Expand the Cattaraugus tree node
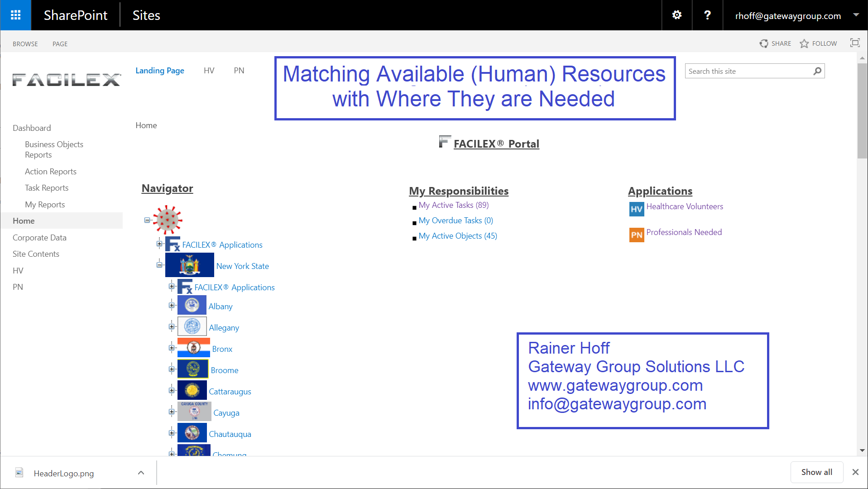Image resolution: width=868 pixels, height=489 pixels. pyautogui.click(x=171, y=390)
